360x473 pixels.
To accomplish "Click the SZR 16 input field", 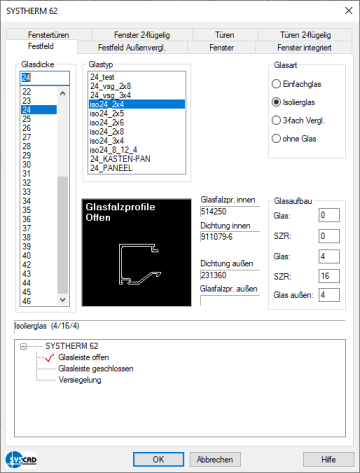I will click(x=329, y=276).
